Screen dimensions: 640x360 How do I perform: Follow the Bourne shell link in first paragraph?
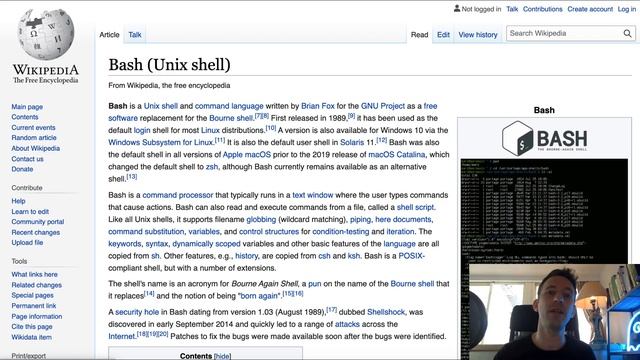[x=231, y=118]
